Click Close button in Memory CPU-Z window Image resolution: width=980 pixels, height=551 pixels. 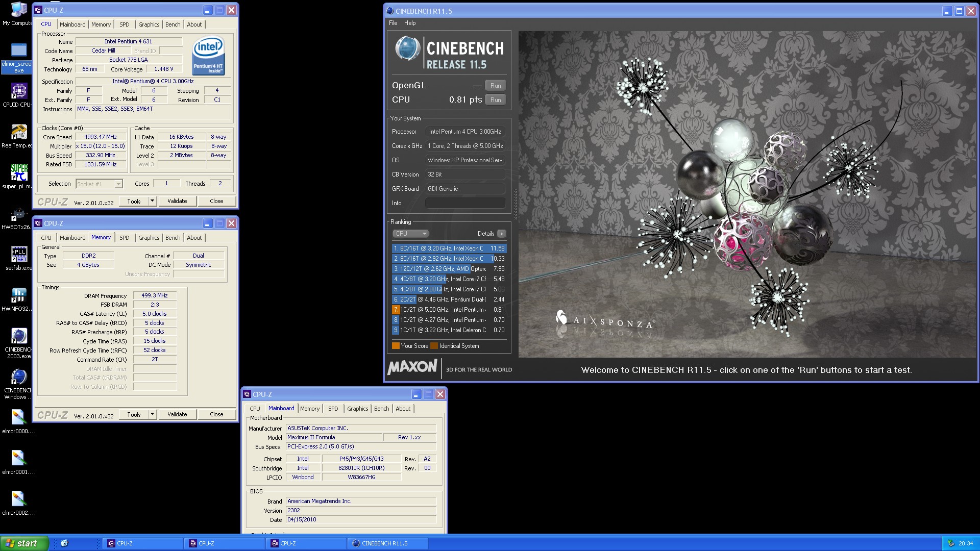[x=216, y=414]
